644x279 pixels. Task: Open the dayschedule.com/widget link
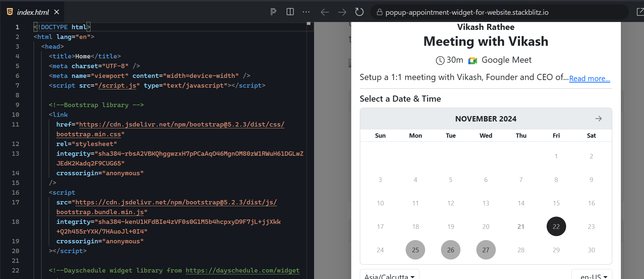pyautogui.click(x=243, y=270)
